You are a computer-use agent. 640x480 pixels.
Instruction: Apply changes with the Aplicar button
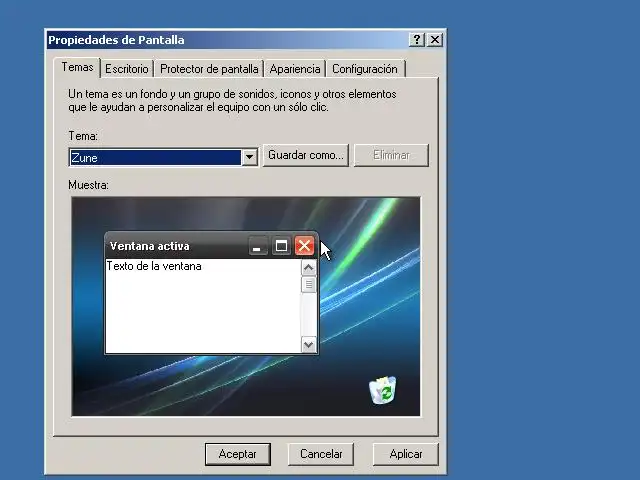(406, 454)
